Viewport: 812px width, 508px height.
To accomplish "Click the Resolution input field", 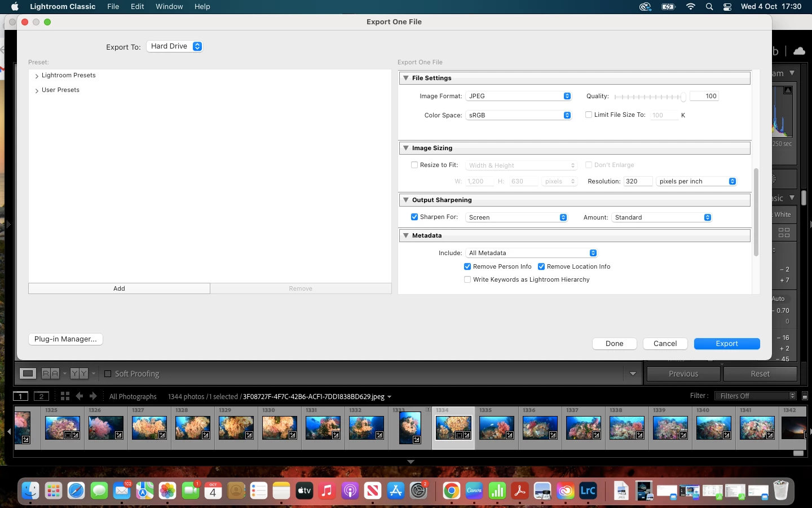I will tap(638, 181).
